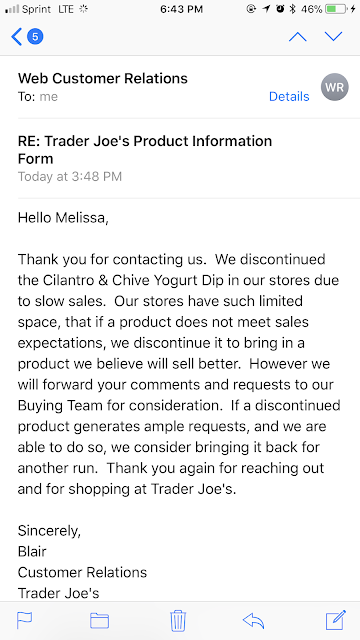Reply using the reply arrow icon
The width and height of the screenshot is (360, 640).
tap(253, 621)
